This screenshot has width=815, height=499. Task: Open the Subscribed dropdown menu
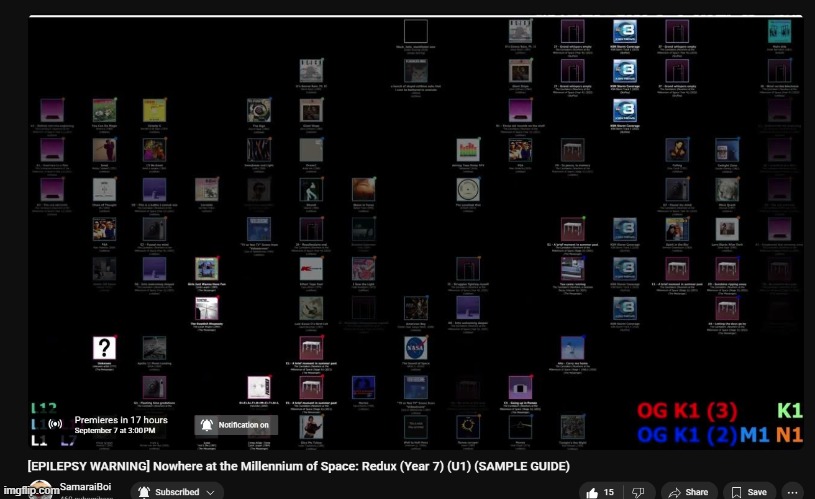point(177,491)
